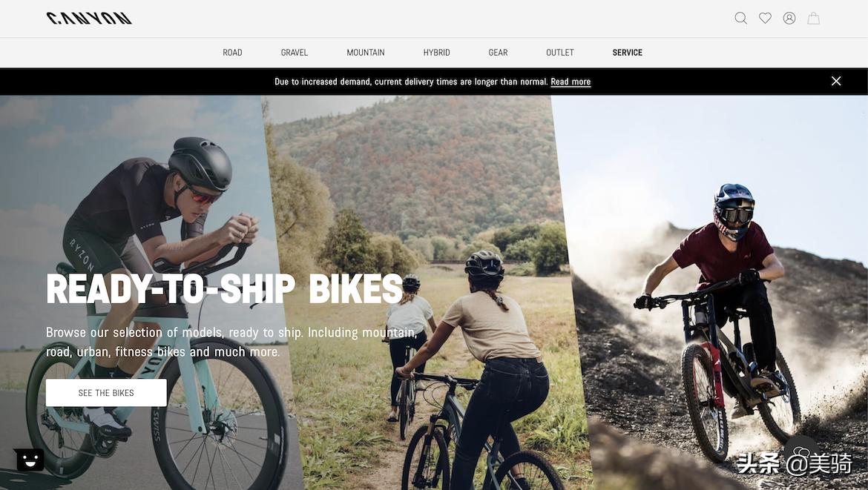The width and height of the screenshot is (868, 490).
Task: Open the Outlet menu
Action: (559, 53)
